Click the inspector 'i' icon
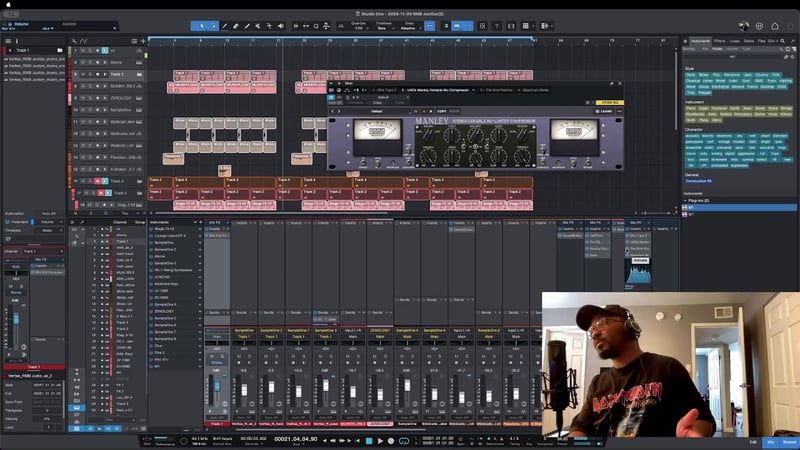This screenshot has width=800, height=450. tap(17, 41)
